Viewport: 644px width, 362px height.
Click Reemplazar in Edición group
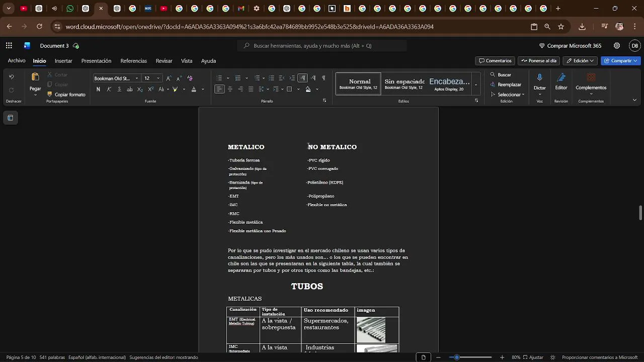(506, 84)
